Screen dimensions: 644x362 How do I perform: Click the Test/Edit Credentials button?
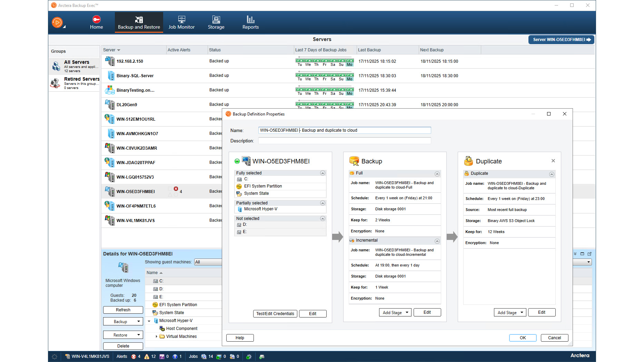point(275,313)
